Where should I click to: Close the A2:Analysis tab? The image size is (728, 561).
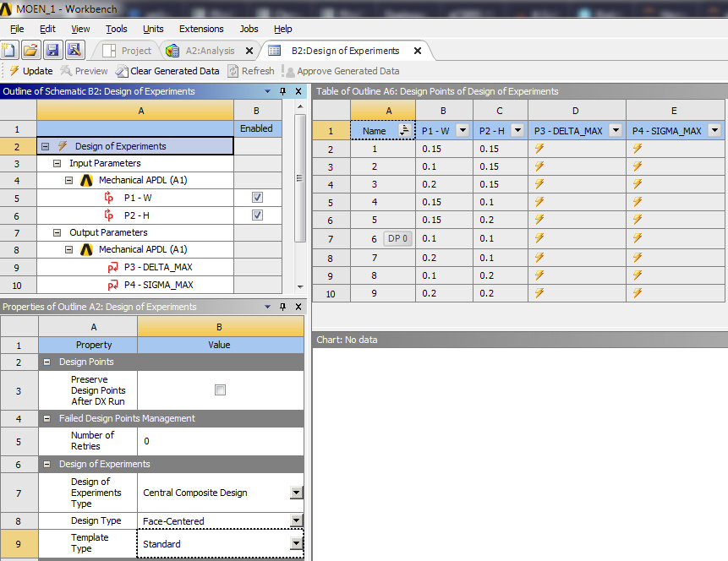click(249, 51)
